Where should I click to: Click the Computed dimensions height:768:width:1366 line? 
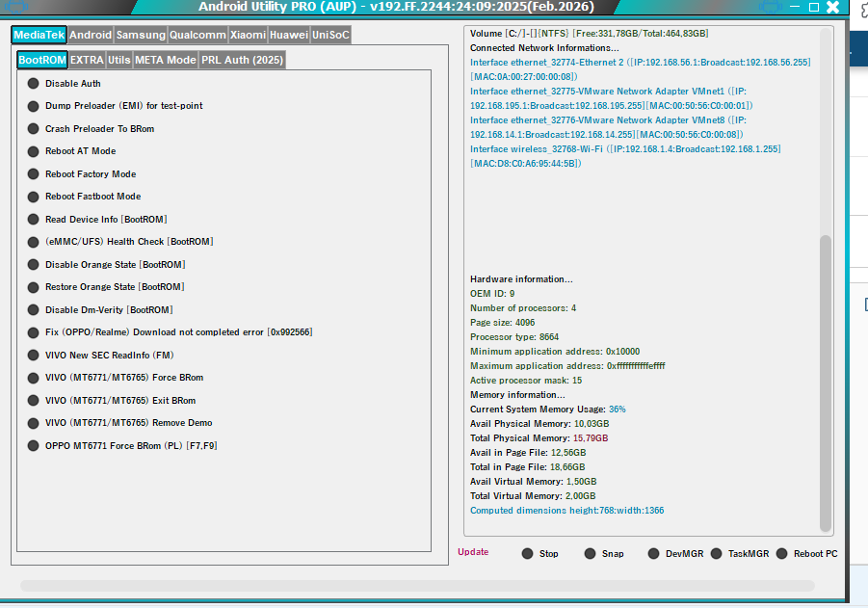coord(566,511)
